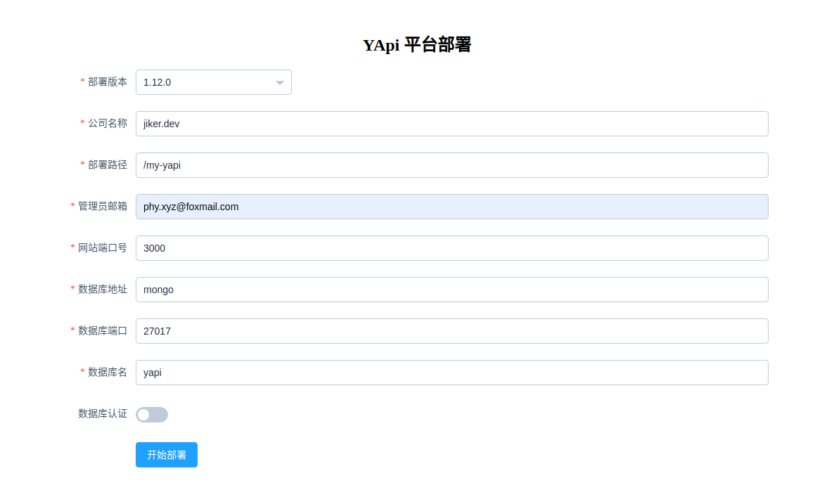
Task: Focus the 公司名称 field containing jiker.dev
Action: 451,124
